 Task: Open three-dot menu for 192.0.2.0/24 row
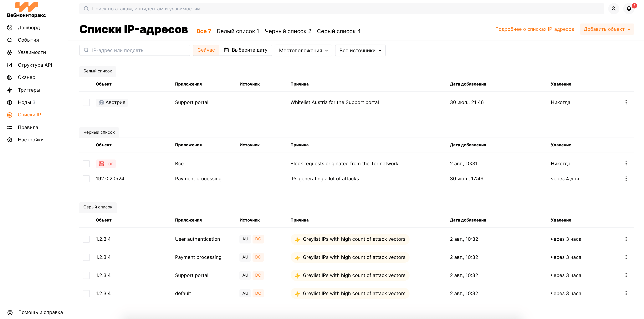626,179
